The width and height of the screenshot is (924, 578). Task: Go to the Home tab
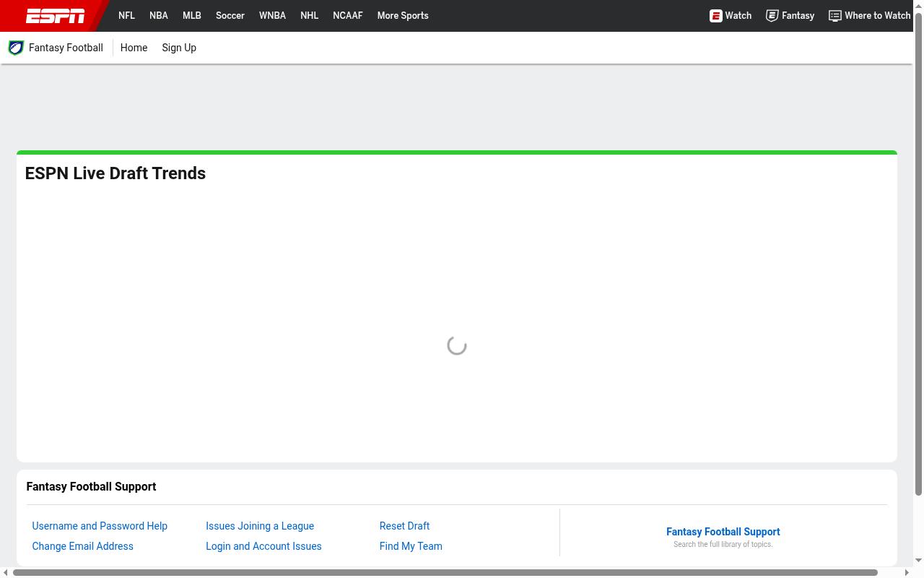(x=134, y=48)
